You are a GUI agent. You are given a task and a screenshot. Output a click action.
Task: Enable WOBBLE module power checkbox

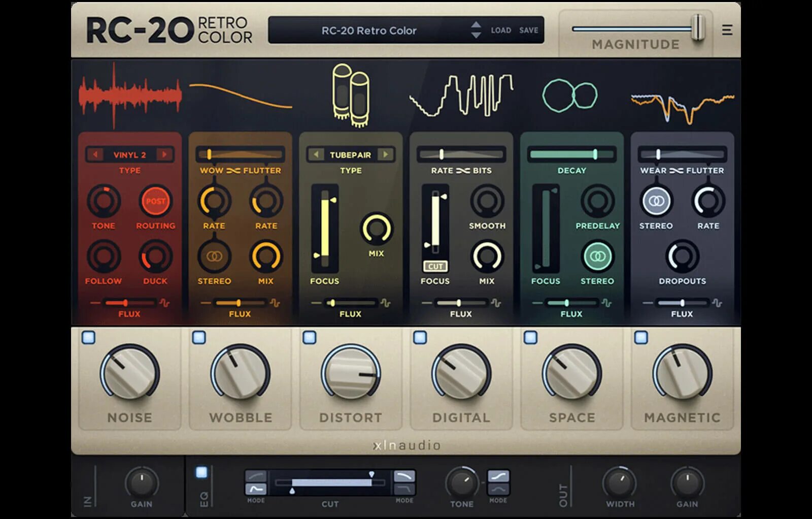coord(199,337)
